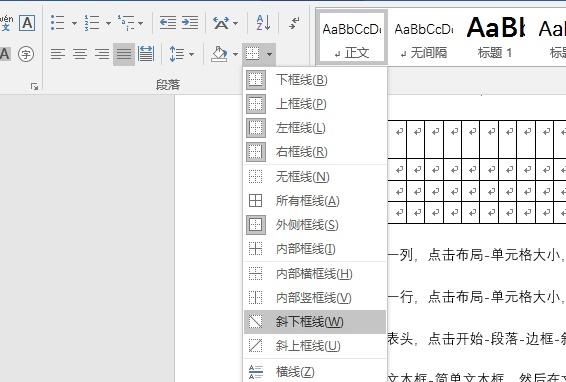Apply distributed alignment

[x=146, y=54]
